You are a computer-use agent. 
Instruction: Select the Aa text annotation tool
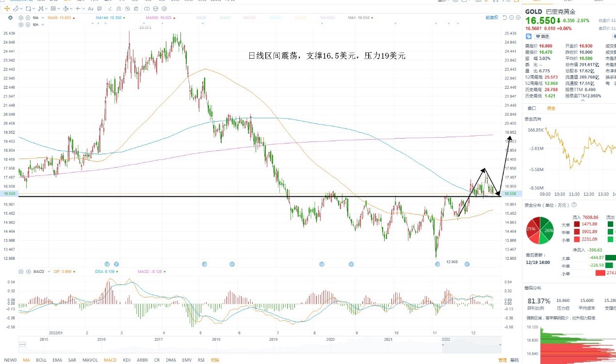(x=91, y=8)
